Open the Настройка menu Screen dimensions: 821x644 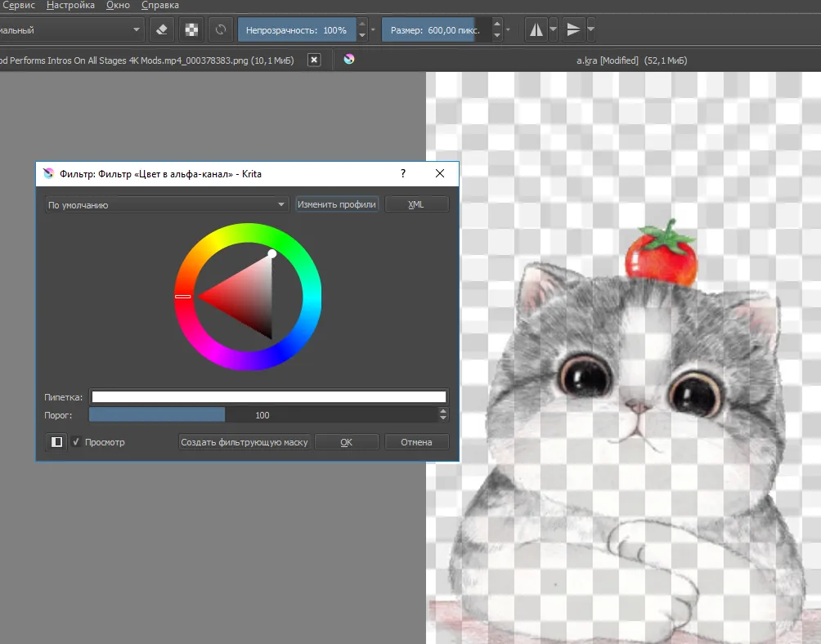tap(70, 5)
